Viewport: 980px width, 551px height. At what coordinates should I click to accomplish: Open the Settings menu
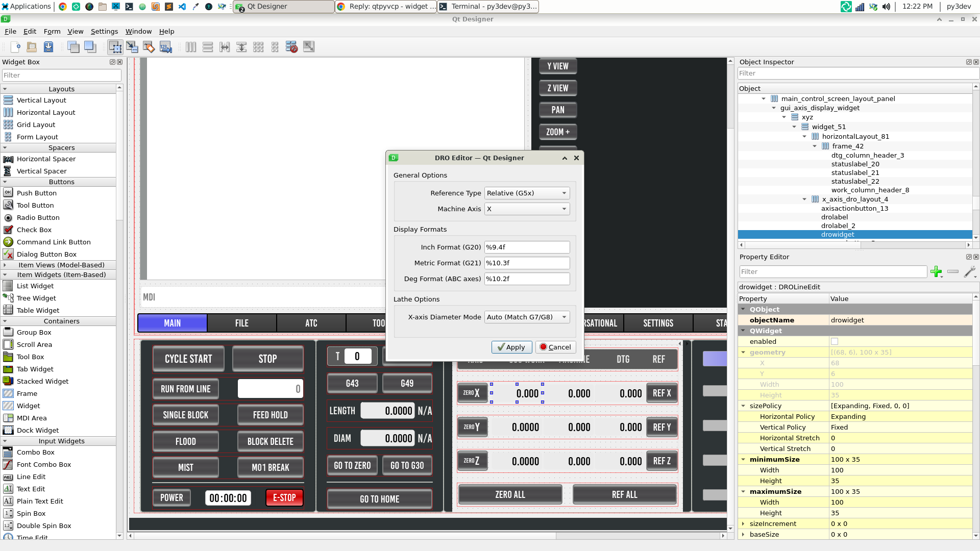(104, 32)
